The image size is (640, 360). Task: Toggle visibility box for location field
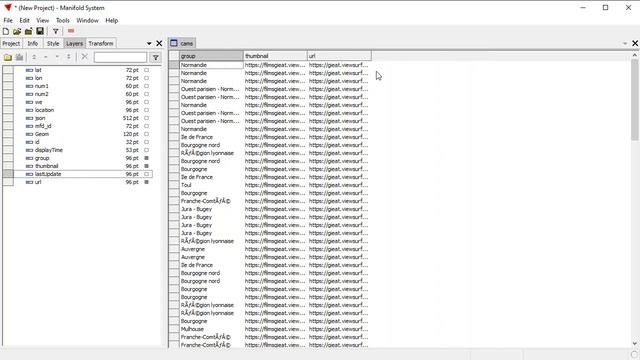pyautogui.click(x=146, y=110)
